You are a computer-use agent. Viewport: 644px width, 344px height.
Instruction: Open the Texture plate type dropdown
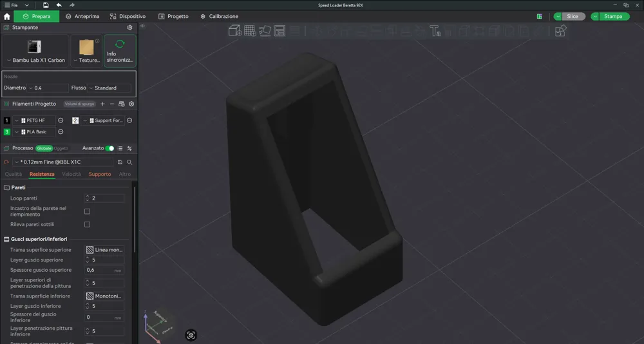click(87, 51)
